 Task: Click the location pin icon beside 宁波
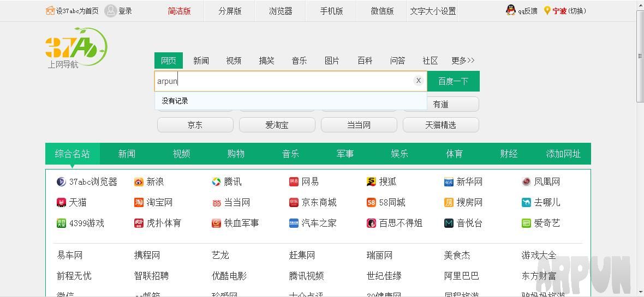pos(547,11)
